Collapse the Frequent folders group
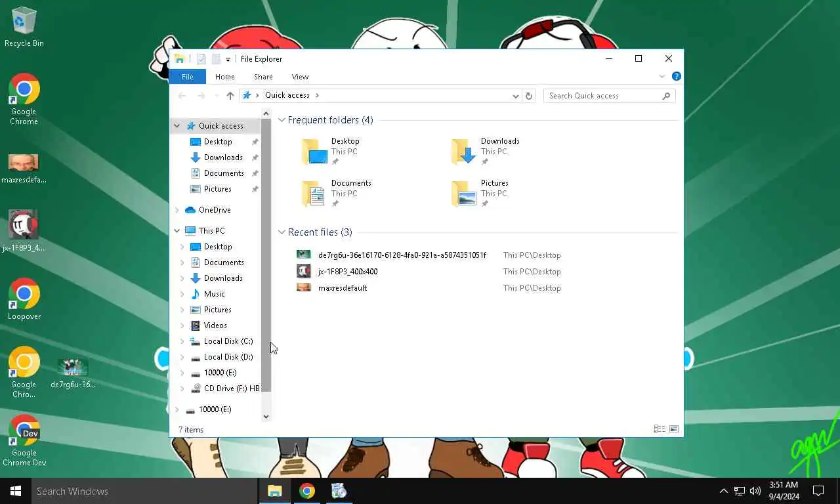Screen dimensions: 840x504 click(x=282, y=120)
